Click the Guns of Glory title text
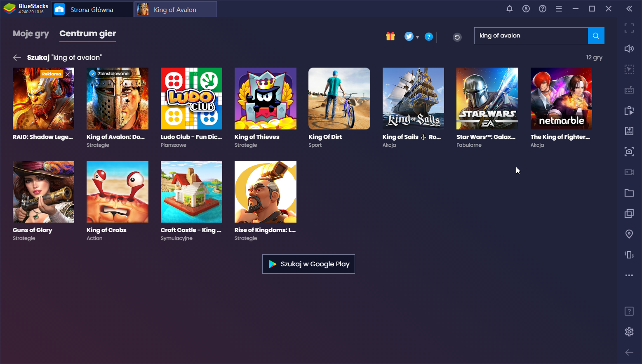 33,230
